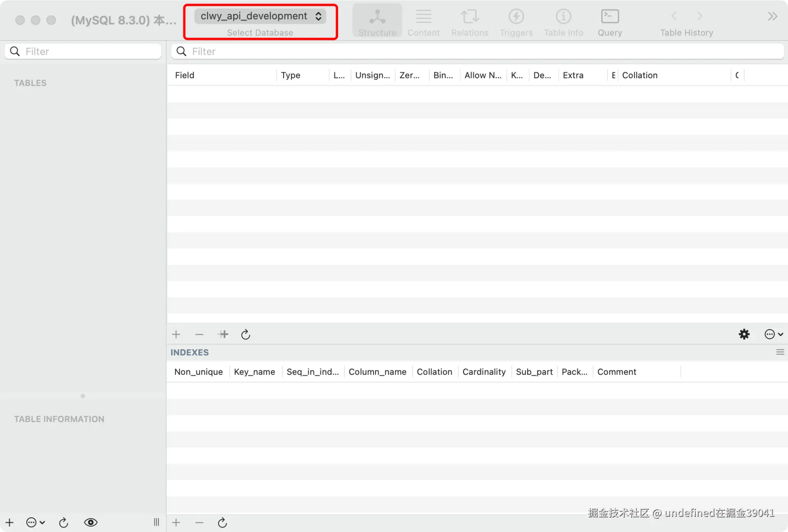Add a new field with plus icon
This screenshot has height=532, width=788.
176,334
